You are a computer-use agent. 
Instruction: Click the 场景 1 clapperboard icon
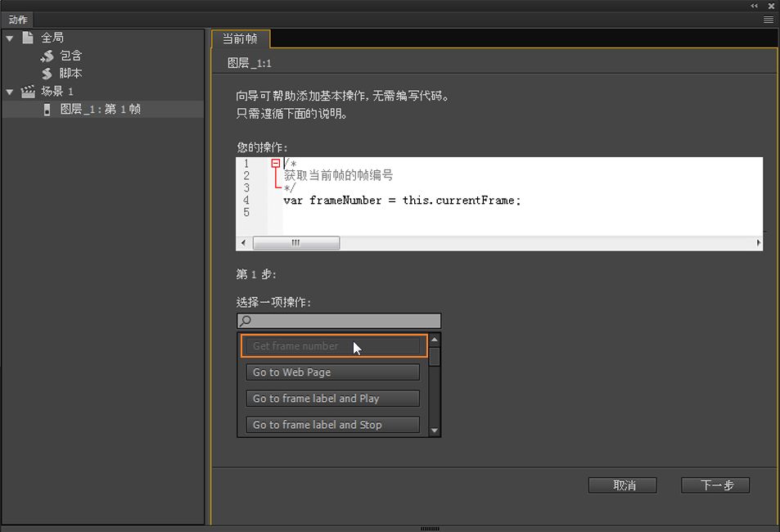28,91
